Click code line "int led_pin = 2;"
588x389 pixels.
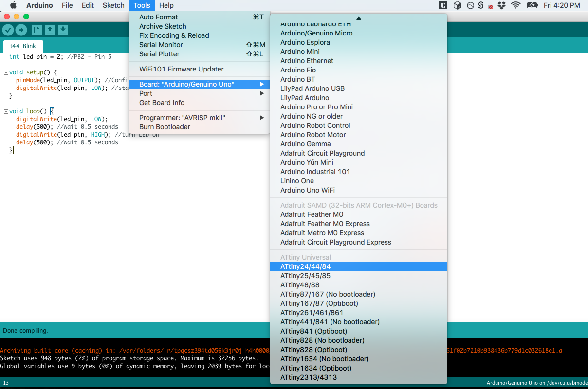pyautogui.click(x=37, y=57)
